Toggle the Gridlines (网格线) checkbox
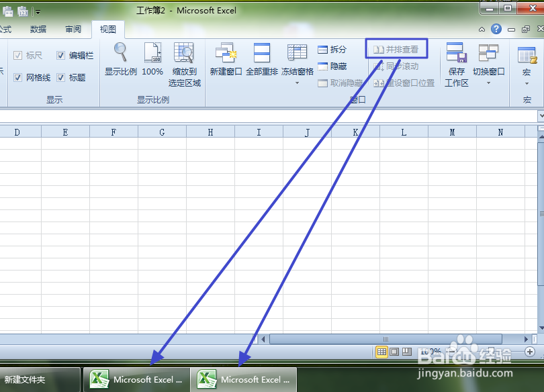This screenshot has width=544, height=392. point(17,77)
